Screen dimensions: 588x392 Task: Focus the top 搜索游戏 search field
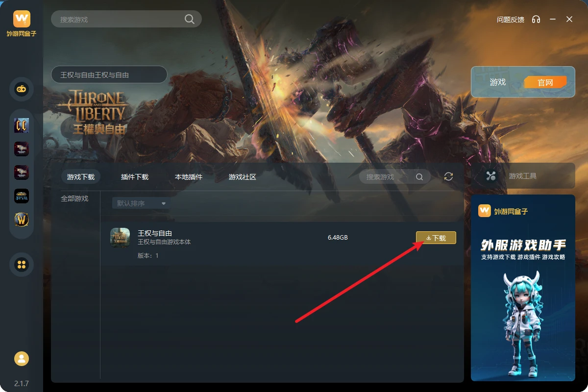coord(126,19)
